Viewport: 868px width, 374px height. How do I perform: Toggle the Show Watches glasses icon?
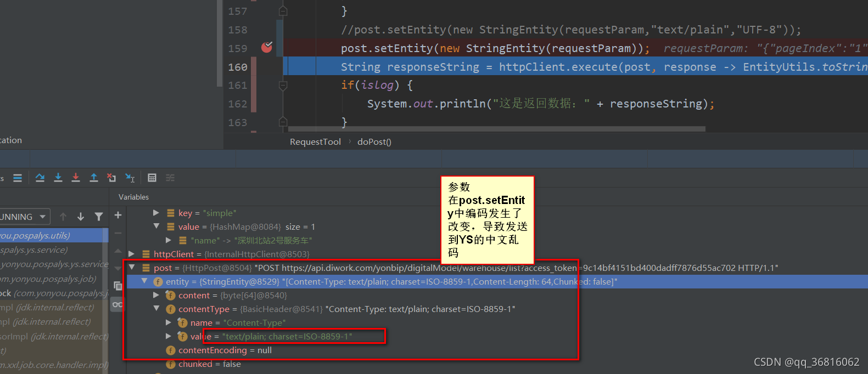pos(117,304)
